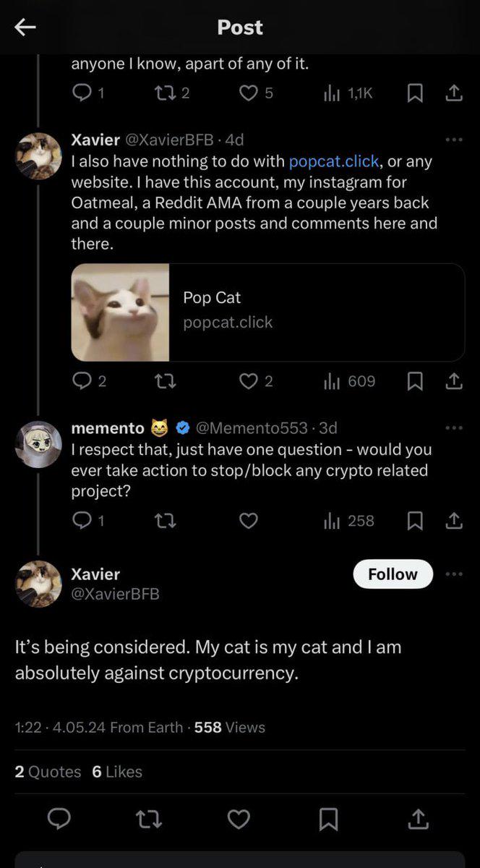Open memento's profile avatar

38,444
